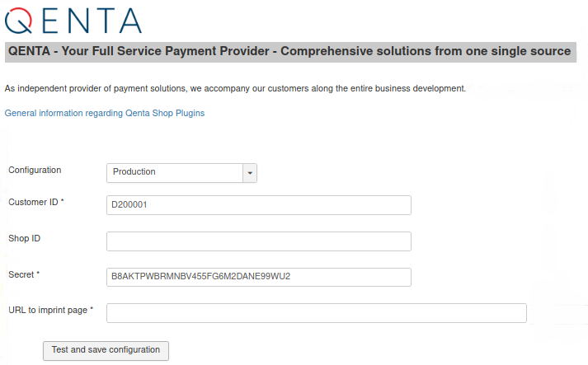Click the Configuration label
The width and height of the screenshot is (588, 365).
(x=35, y=170)
